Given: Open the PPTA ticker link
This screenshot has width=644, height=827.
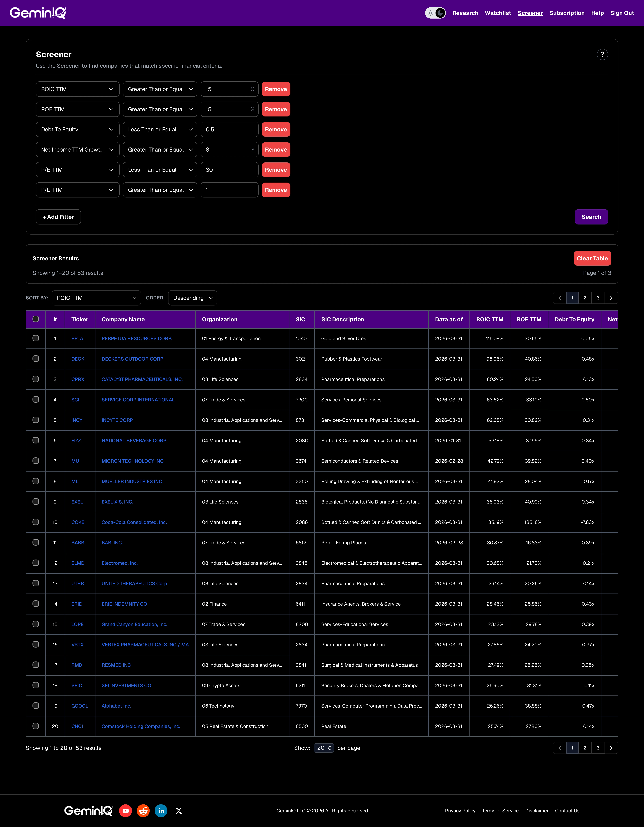Looking at the screenshot, I should coord(77,339).
